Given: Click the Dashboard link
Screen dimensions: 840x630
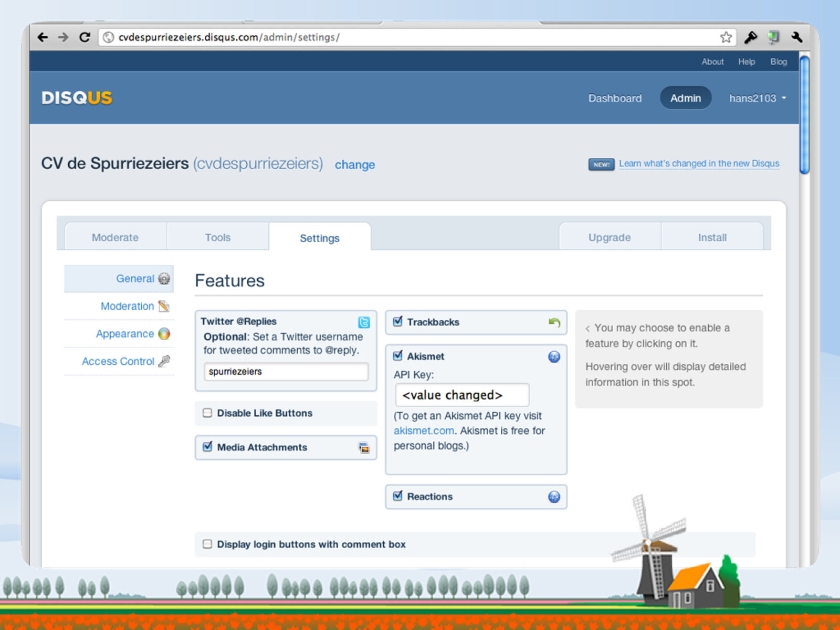Looking at the screenshot, I should pyautogui.click(x=615, y=98).
